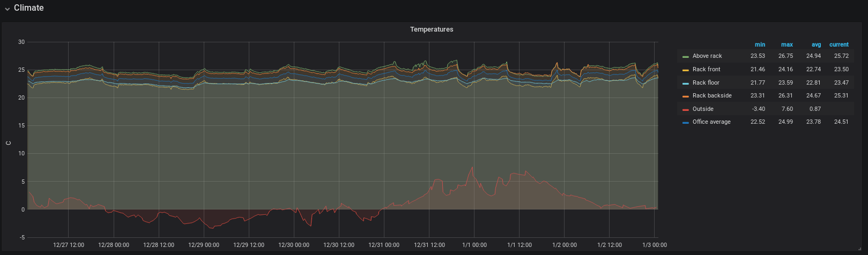Toggle the Above rack series visibility
The height and width of the screenshot is (255, 868).
[707, 56]
